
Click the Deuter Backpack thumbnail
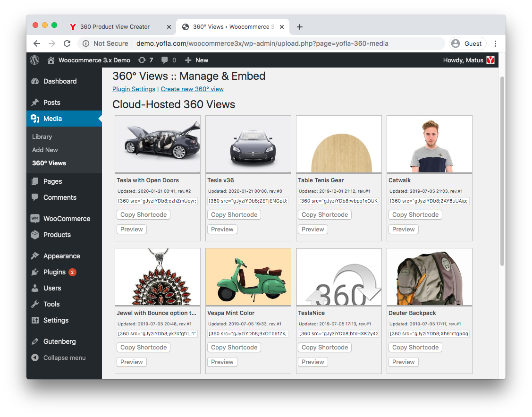click(x=430, y=277)
